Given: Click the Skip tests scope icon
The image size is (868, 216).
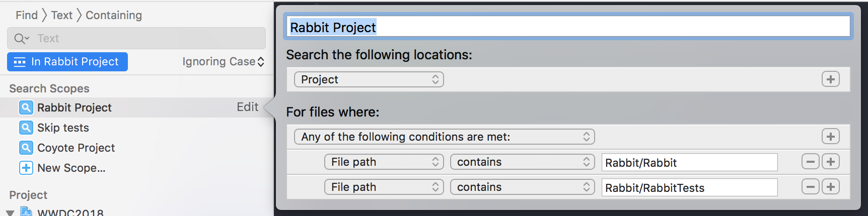Looking at the screenshot, I should click(26, 128).
